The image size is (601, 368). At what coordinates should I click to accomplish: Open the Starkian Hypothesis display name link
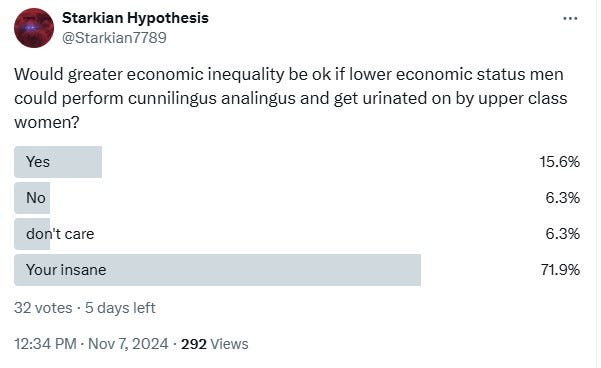coord(135,18)
